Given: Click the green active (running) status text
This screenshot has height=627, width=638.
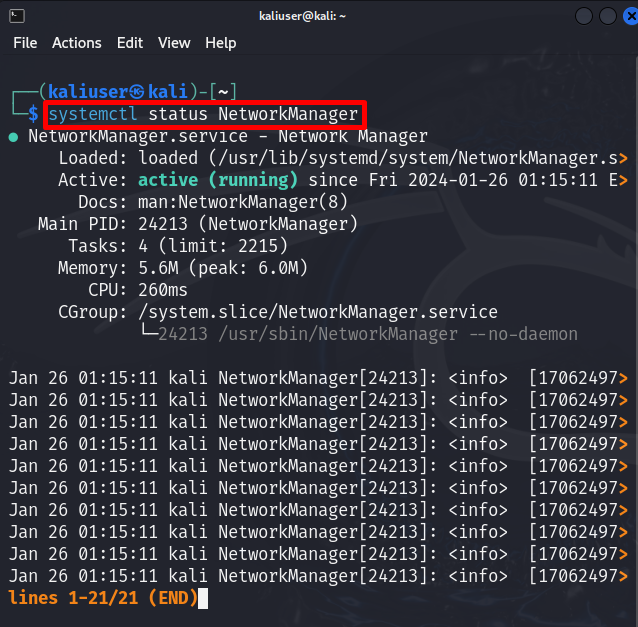Looking at the screenshot, I should (x=218, y=180).
